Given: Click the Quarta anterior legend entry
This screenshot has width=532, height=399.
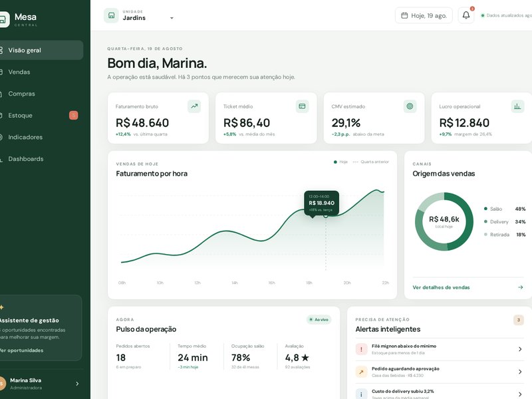Looking at the screenshot, I should click(x=371, y=162).
